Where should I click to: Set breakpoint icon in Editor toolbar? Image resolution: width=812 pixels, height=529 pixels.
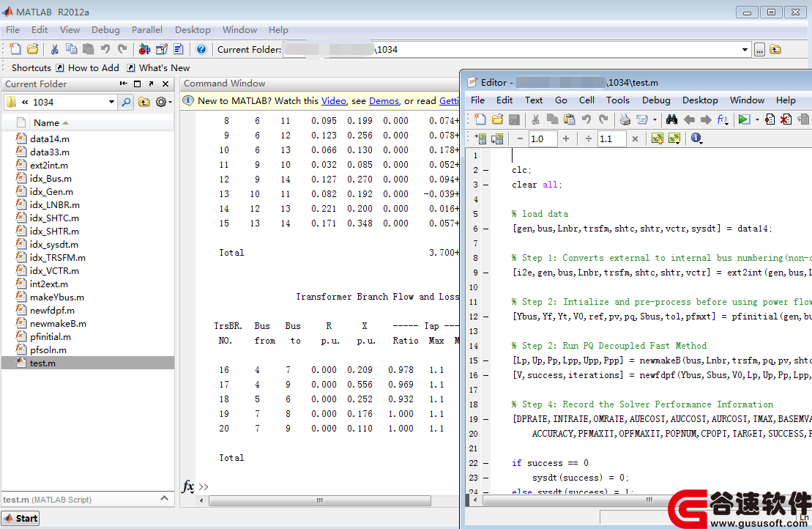click(x=770, y=119)
